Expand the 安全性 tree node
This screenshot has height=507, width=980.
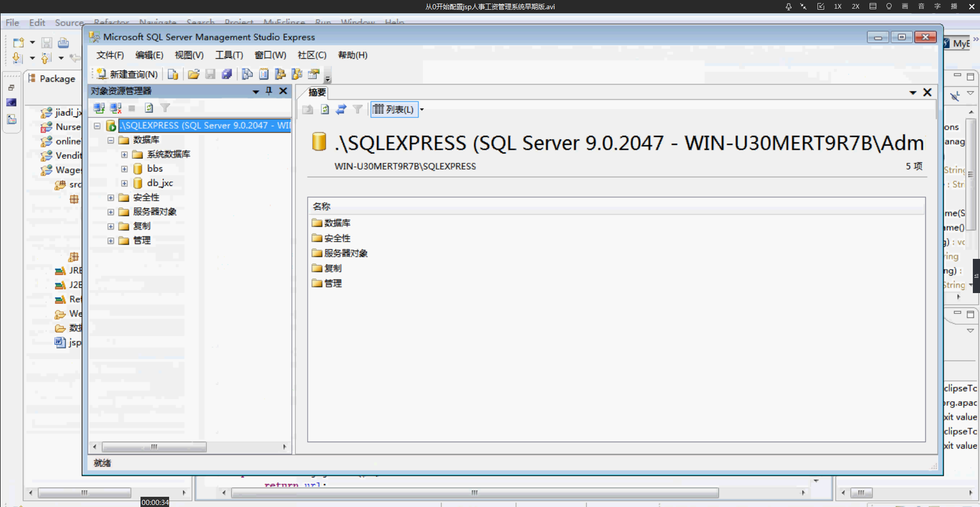tap(110, 198)
